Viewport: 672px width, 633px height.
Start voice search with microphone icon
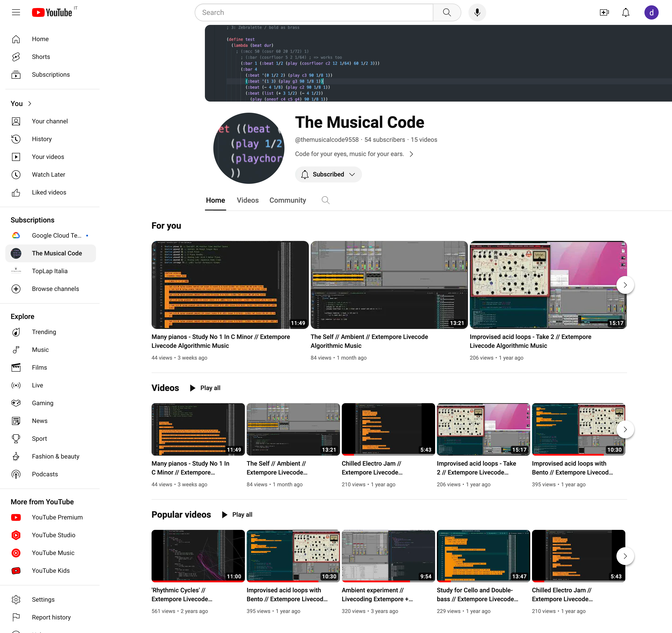coord(477,12)
